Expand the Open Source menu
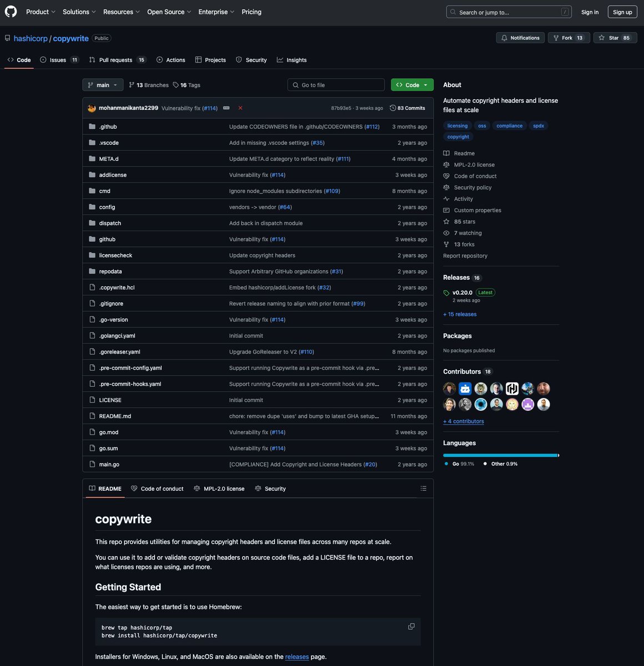Screen dimensions: 644x666 tap(169, 12)
